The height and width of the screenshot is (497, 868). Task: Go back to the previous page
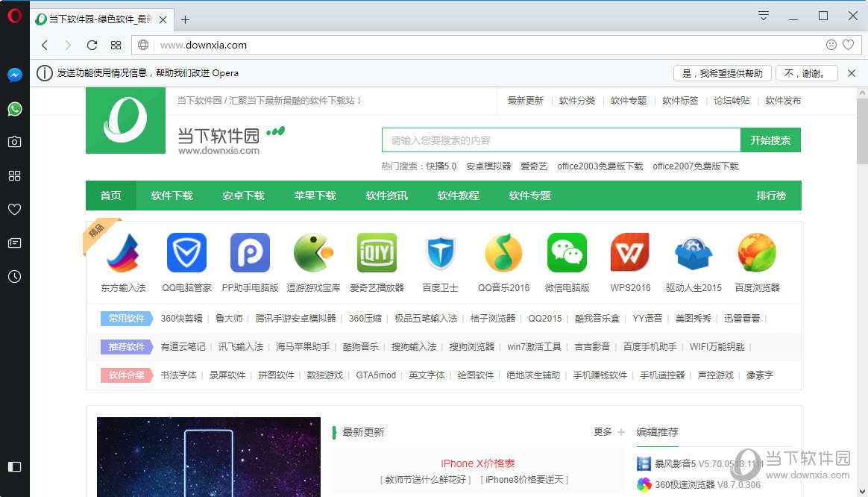click(45, 45)
